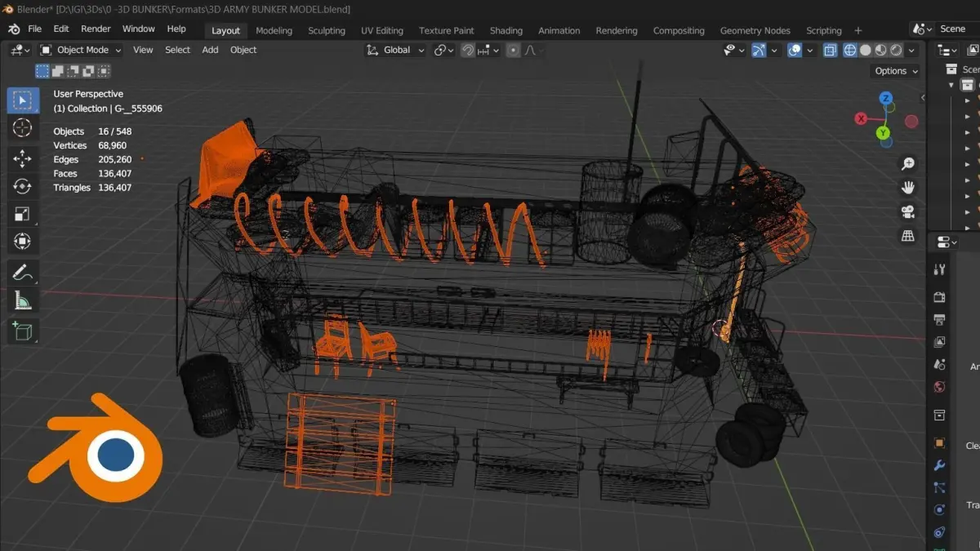
Task: Open the Options dropdown
Action: pos(896,71)
